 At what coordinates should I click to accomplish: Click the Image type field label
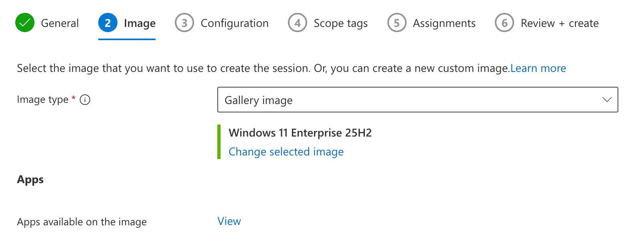click(x=43, y=100)
